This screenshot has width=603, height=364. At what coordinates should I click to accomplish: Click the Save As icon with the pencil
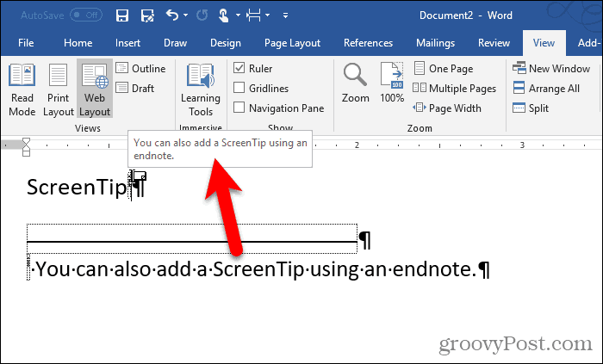click(x=147, y=15)
